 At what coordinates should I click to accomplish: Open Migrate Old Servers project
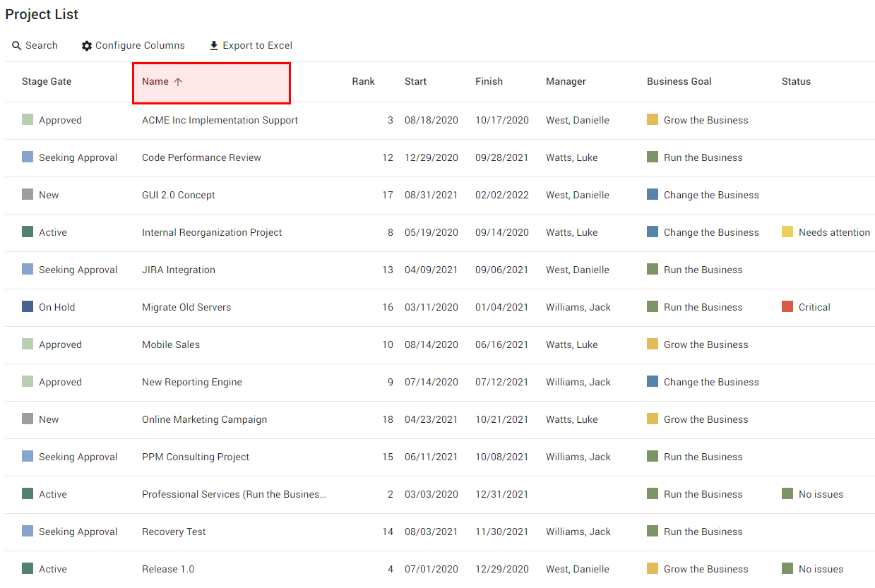(186, 308)
